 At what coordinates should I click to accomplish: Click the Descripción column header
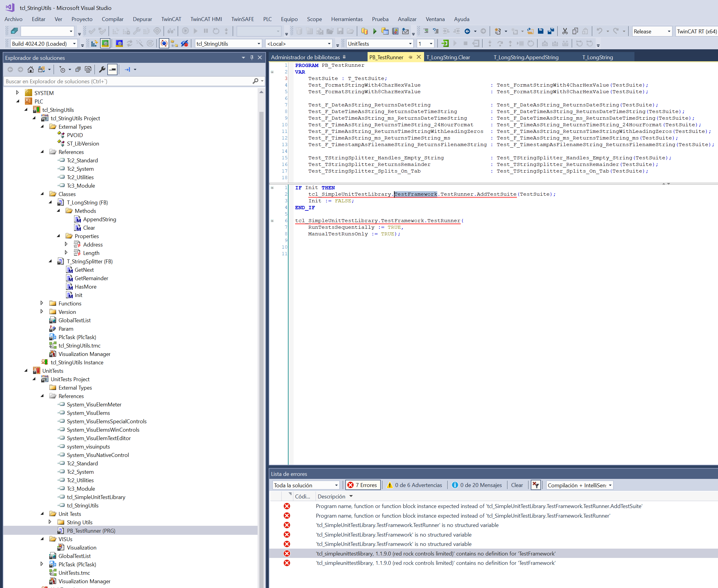(x=331, y=496)
